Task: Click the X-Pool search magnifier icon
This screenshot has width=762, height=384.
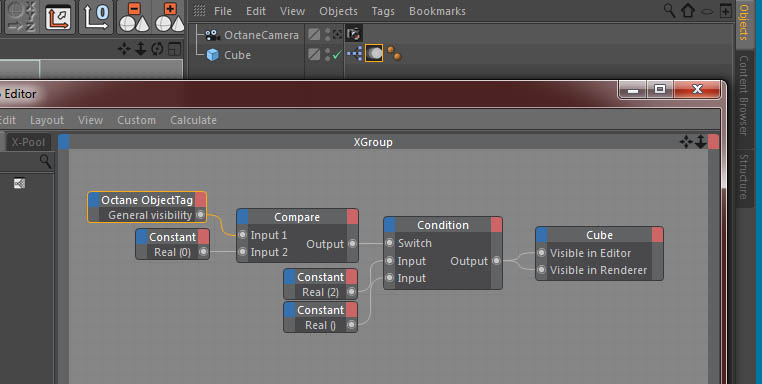Action: pyautogui.click(x=45, y=161)
